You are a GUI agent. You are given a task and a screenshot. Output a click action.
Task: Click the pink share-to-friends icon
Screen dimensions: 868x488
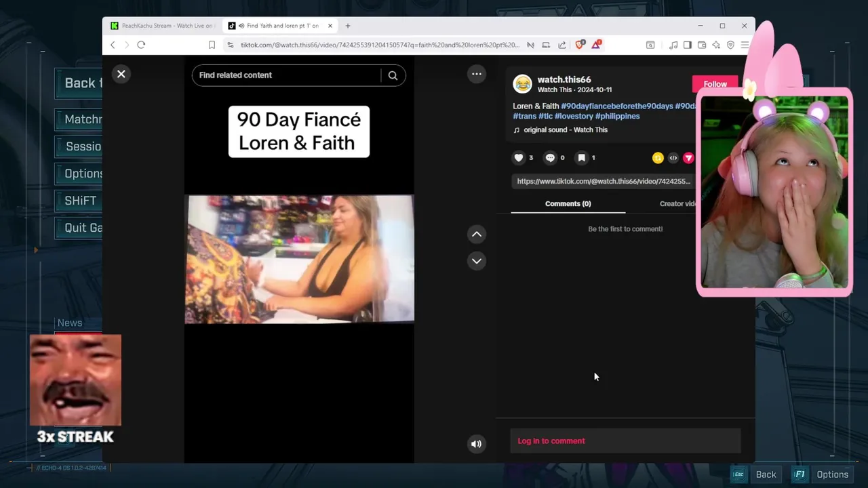(x=688, y=158)
